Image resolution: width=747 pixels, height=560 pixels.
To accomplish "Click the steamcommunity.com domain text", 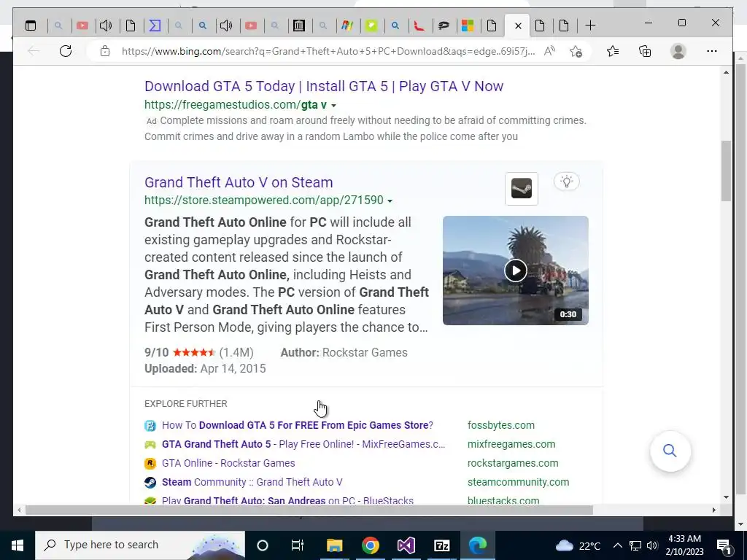I will (519, 482).
